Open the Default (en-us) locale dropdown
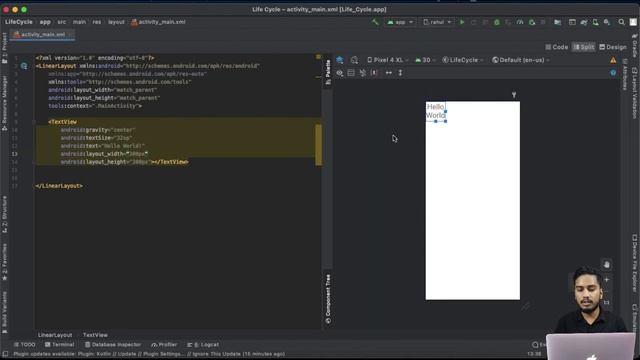Viewport: 640px width, 360px height. click(521, 60)
